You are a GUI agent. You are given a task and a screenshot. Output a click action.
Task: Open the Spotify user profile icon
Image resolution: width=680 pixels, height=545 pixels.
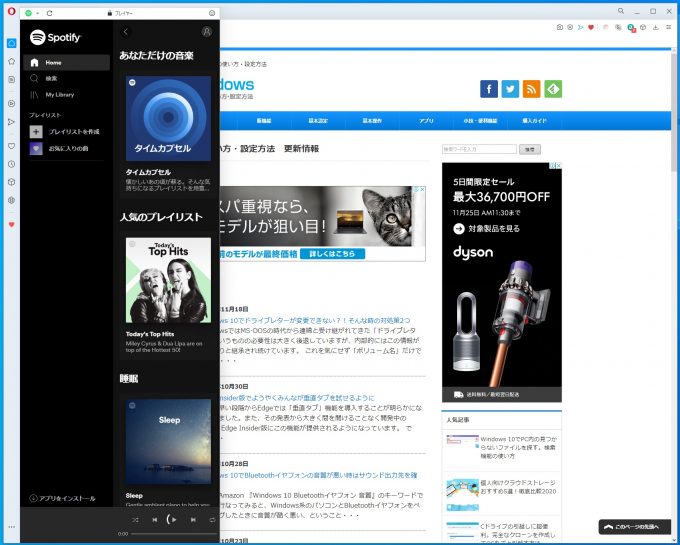click(207, 32)
